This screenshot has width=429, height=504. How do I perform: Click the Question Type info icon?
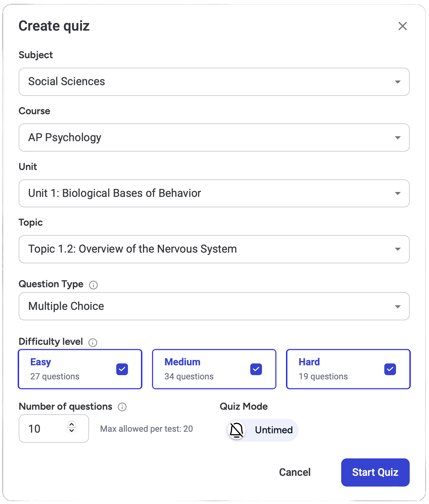tap(93, 285)
